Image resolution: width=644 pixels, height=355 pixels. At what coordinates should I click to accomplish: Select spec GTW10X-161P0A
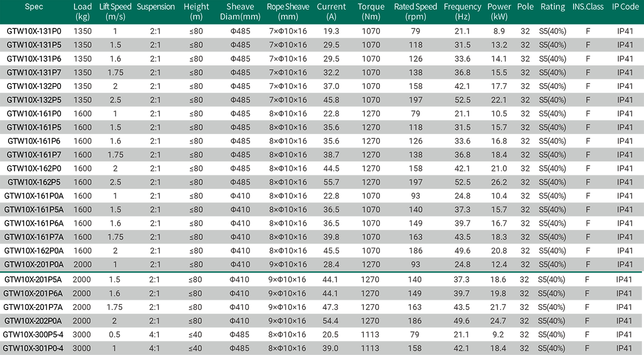pyautogui.click(x=34, y=196)
